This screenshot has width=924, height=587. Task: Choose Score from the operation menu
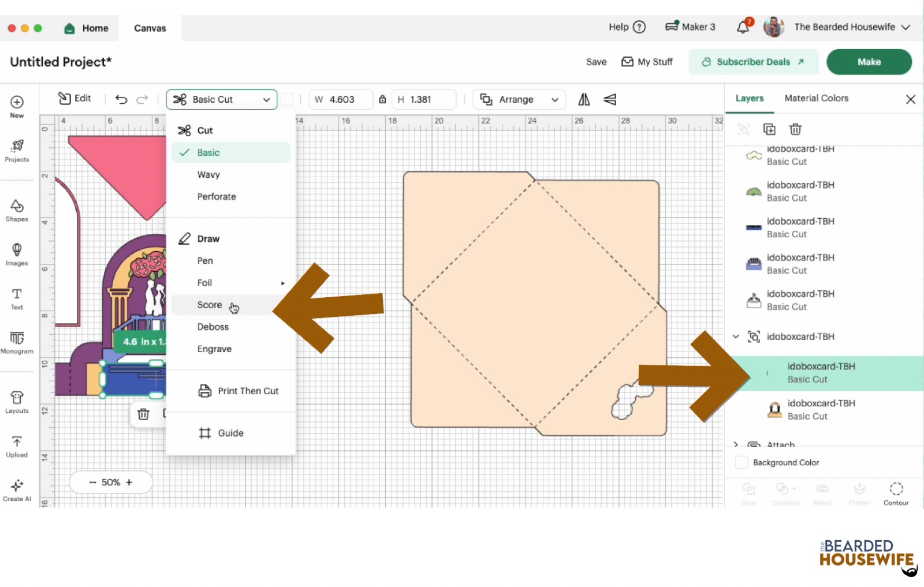point(210,305)
